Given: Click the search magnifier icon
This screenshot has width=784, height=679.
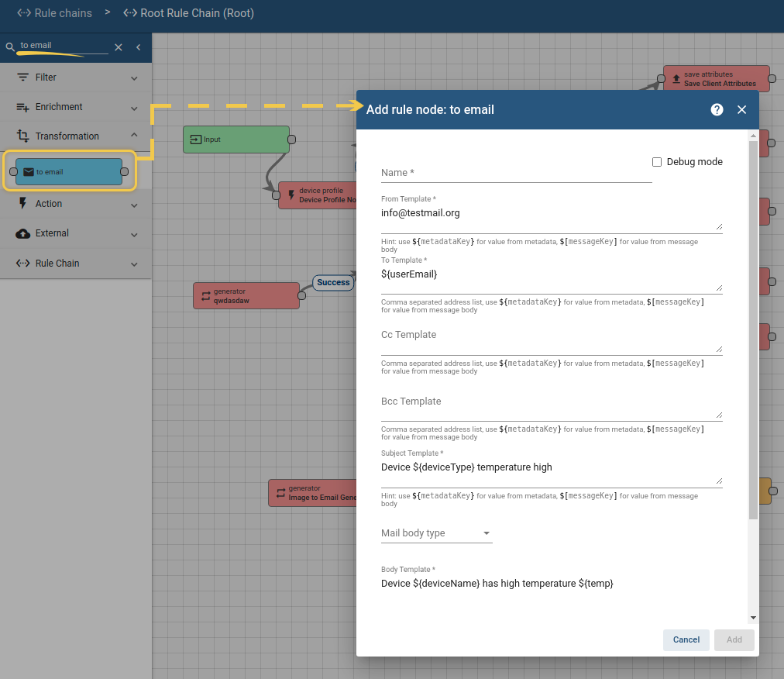Looking at the screenshot, I should (x=10, y=47).
